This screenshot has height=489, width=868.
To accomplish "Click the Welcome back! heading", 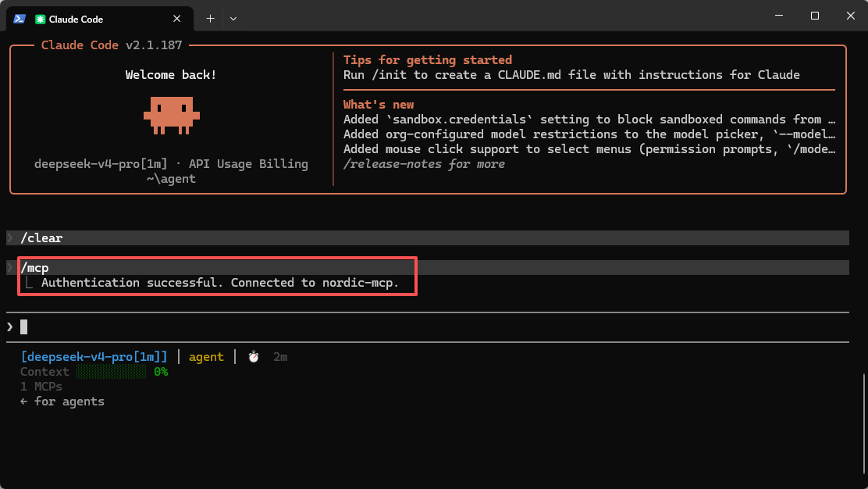I will pos(171,75).
